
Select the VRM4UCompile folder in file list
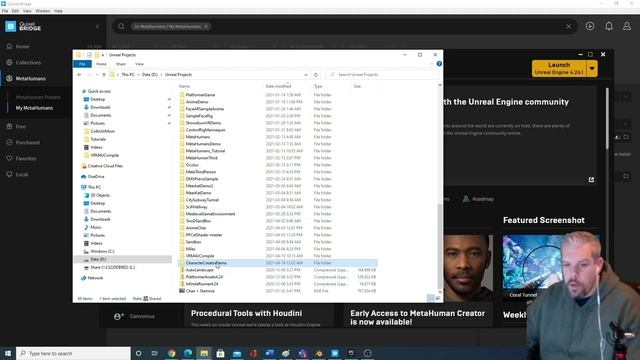coord(200,256)
